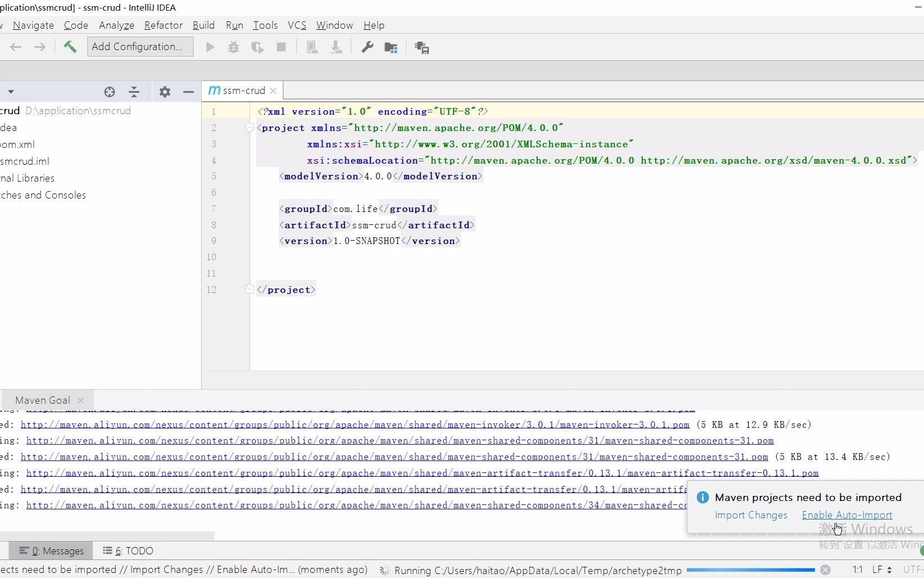
Task: Open the Code menu
Action: click(x=76, y=25)
